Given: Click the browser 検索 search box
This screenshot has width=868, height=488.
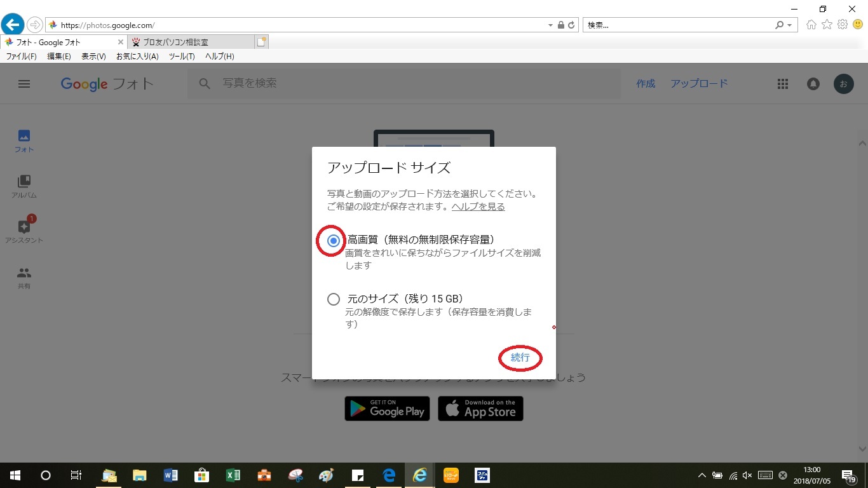Looking at the screenshot, I should tap(679, 25).
